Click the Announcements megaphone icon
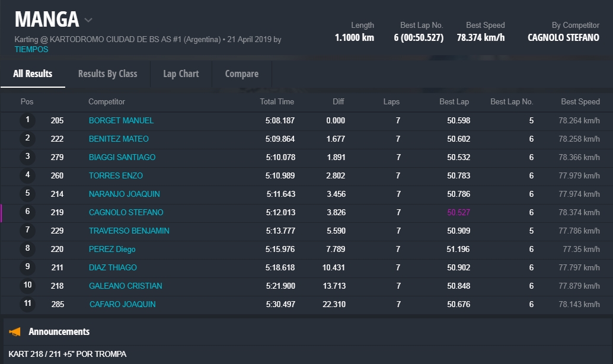Image resolution: width=613 pixels, height=364 pixels. point(15,332)
